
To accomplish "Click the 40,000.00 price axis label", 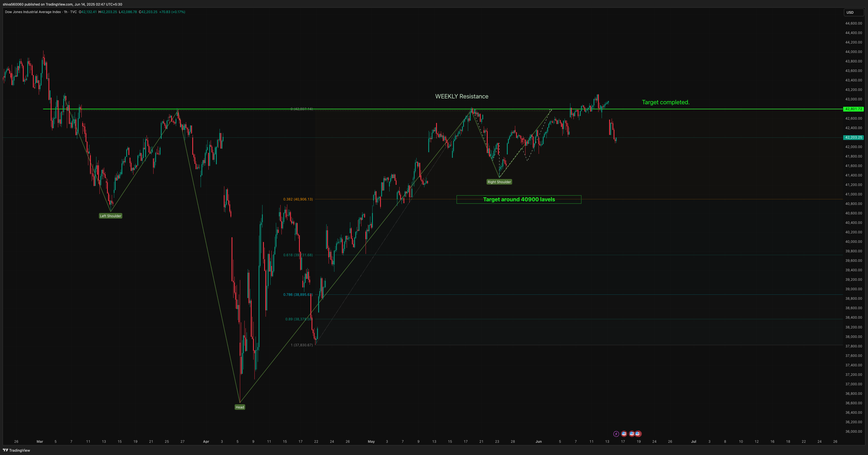I will click(x=854, y=242).
